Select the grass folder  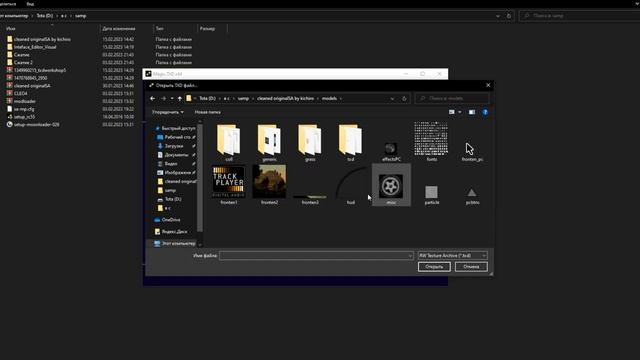[310, 142]
